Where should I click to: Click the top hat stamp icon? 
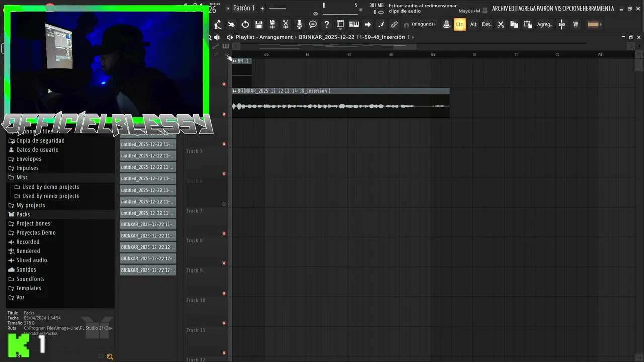[446, 24]
